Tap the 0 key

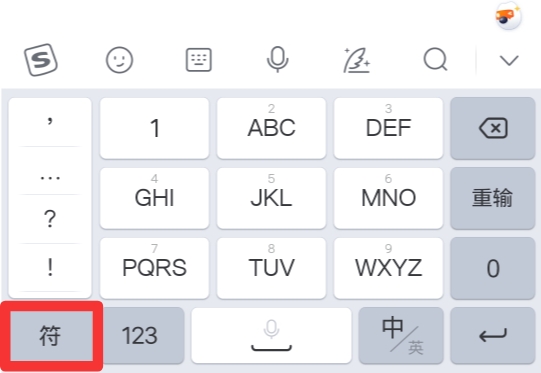pos(493,268)
